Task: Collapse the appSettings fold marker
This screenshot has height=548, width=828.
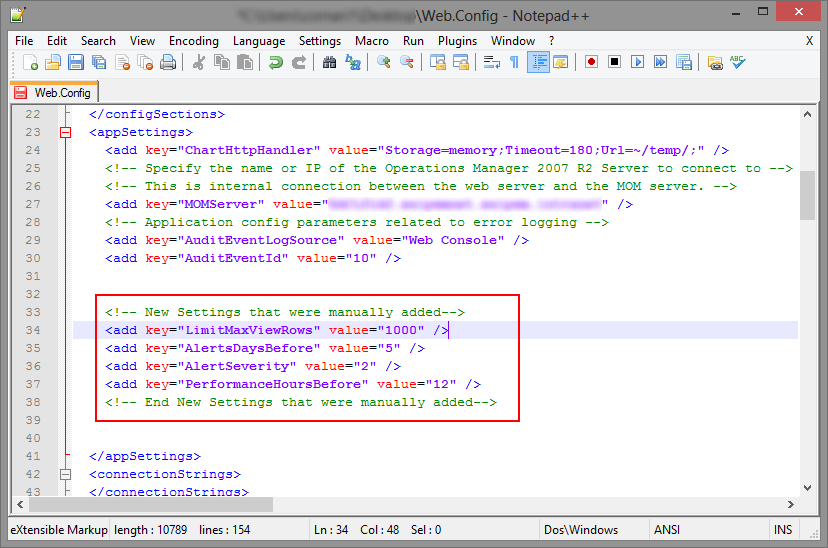Action: click(65, 132)
